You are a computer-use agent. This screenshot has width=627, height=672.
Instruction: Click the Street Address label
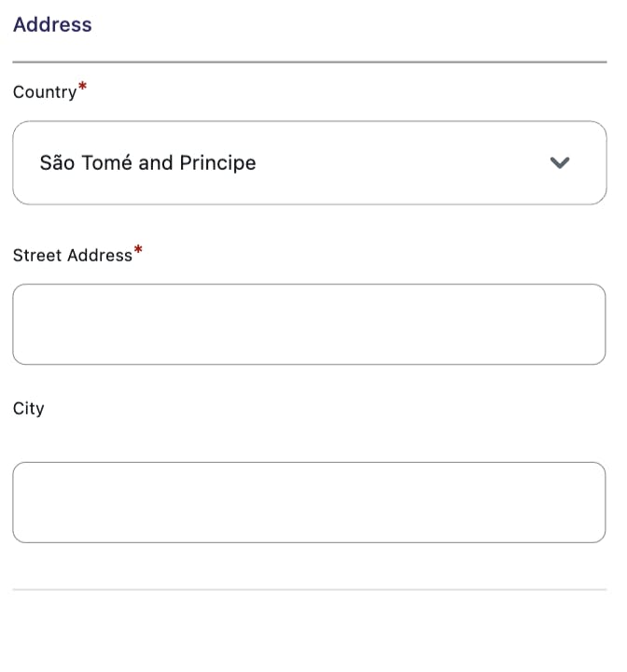coord(72,256)
